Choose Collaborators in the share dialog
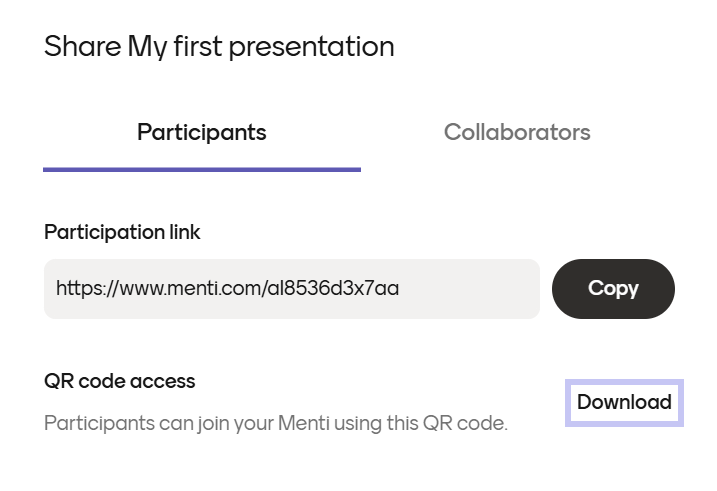The width and height of the screenshot is (717, 491). (517, 132)
